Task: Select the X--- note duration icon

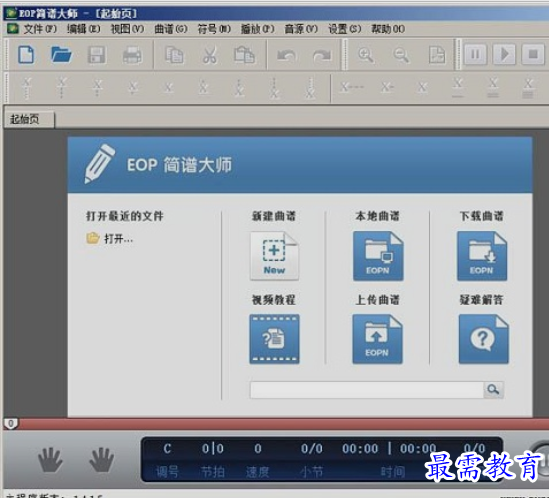Action: 352,87
